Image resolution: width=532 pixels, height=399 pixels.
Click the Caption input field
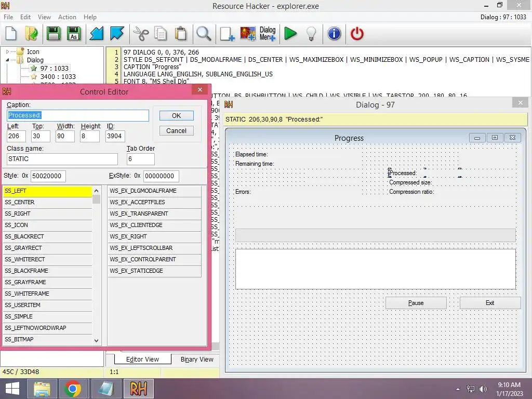click(78, 115)
